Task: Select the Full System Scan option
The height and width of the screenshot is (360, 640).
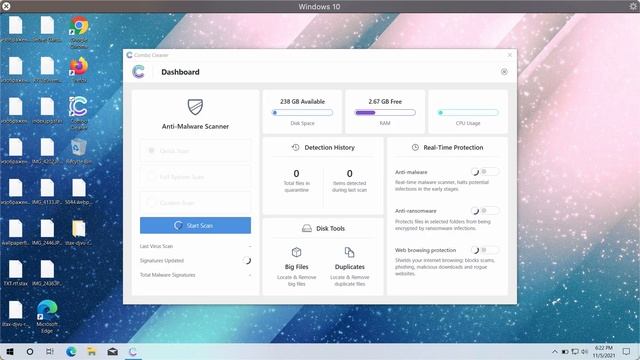Action: coord(196,177)
